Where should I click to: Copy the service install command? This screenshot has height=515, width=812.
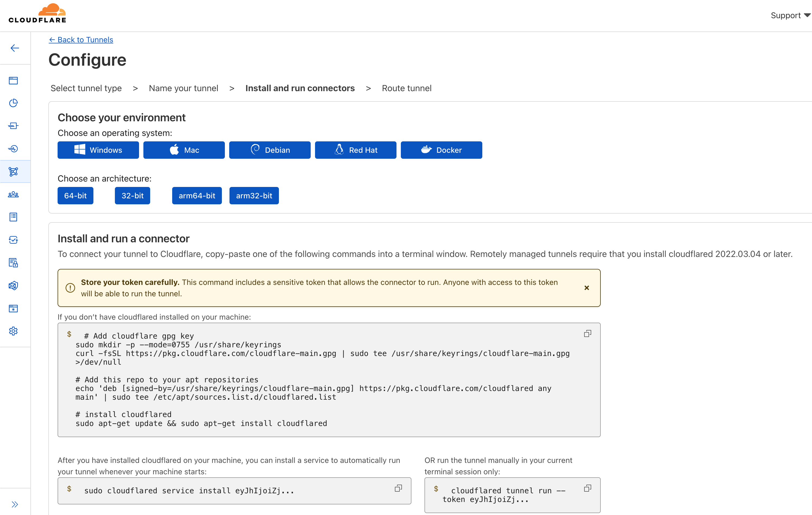coord(398,488)
